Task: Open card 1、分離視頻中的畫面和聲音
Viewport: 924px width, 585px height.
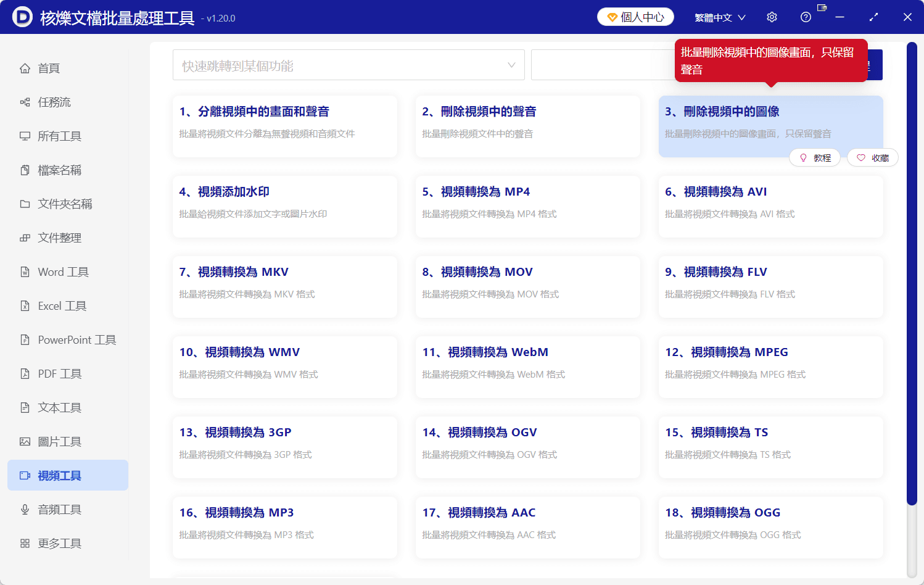Action: click(x=285, y=127)
